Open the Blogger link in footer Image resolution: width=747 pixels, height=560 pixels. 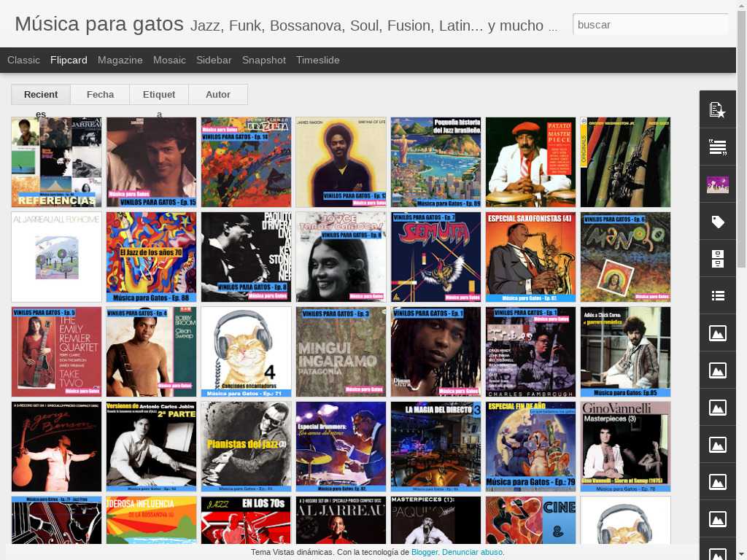coord(424,552)
